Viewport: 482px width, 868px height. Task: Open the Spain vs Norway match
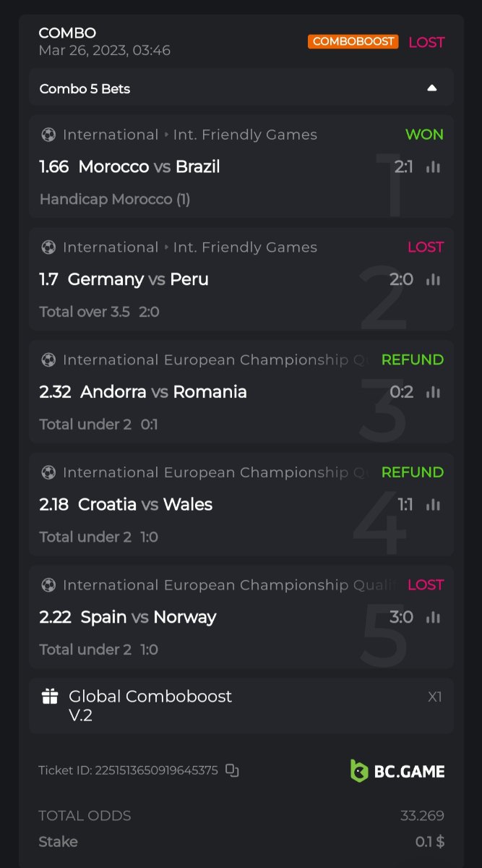pyautogui.click(x=148, y=617)
